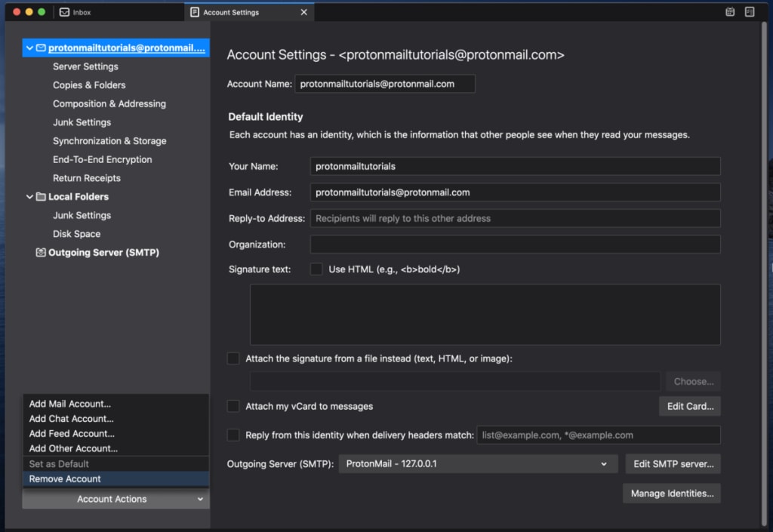The image size is (773, 532).
Task: Open Copies & Folders settings
Action: [x=89, y=85]
